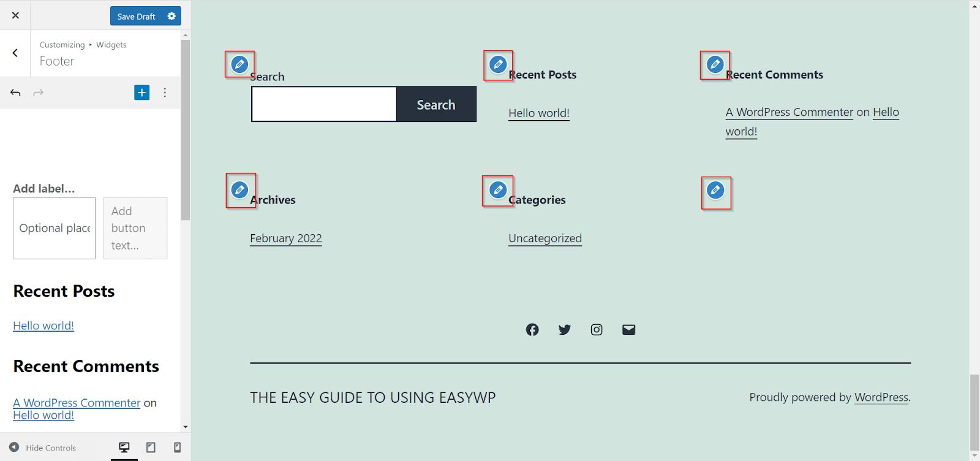Open the three-dot options menu
The image size is (980, 461).
coord(165,93)
